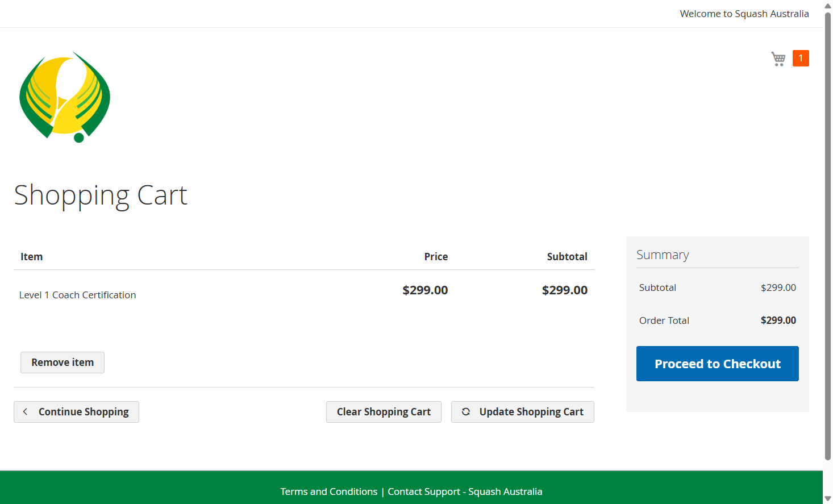Click the scrollbar up arrow
This screenshot has width=833, height=504.
[828, 5]
